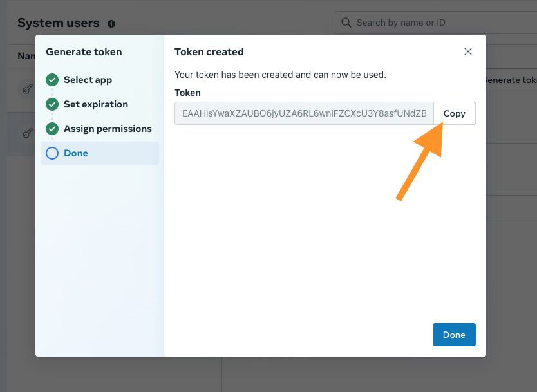537x392 pixels.
Task: Select the highlighted Done step in sidebar
Action: pyautogui.click(x=76, y=153)
